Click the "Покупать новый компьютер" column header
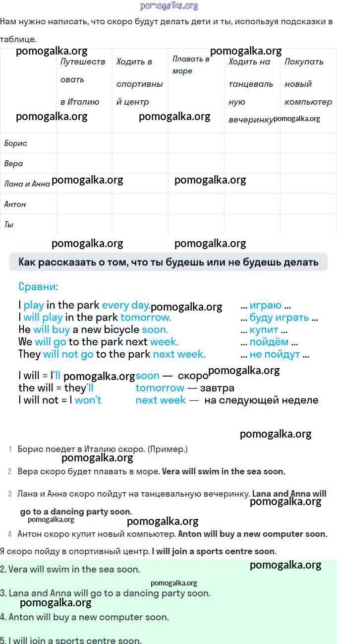 (x=308, y=82)
